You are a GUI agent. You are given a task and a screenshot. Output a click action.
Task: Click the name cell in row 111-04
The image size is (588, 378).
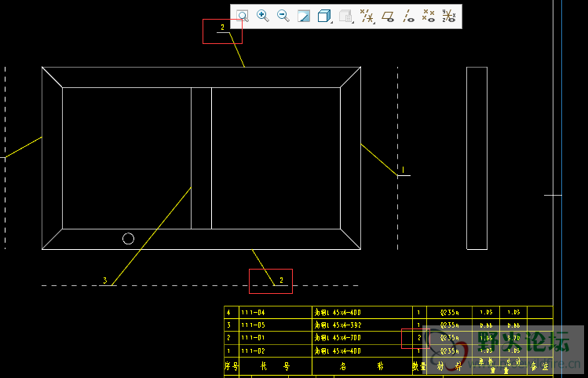pos(362,312)
